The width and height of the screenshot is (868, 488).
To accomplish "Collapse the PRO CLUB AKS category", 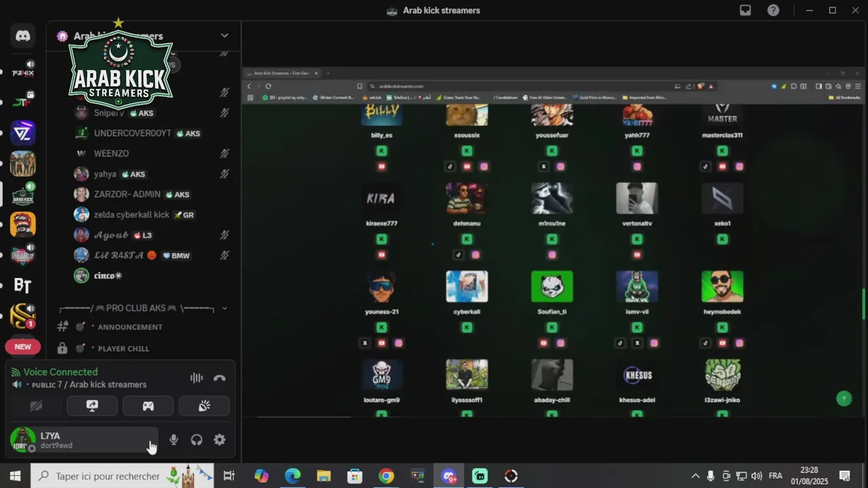I will point(224,308).
